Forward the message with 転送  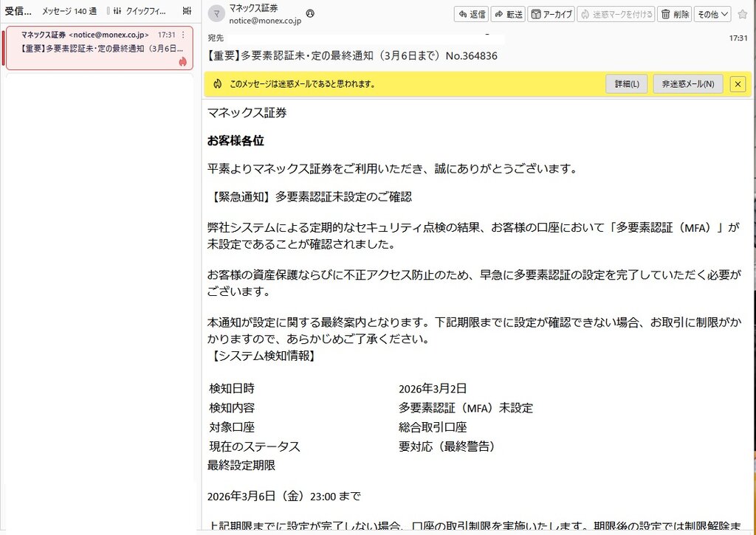click(x=508, y=15)
